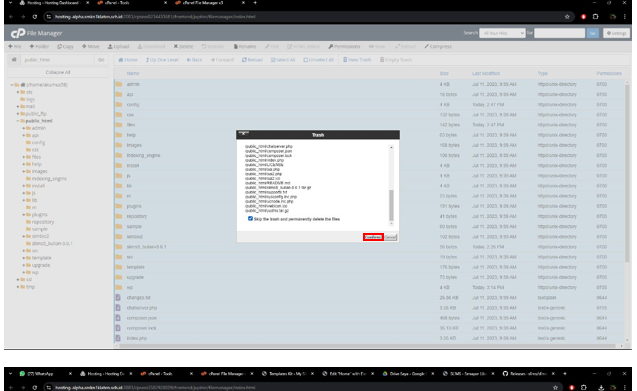Open the Upload tool

[118, 46]
